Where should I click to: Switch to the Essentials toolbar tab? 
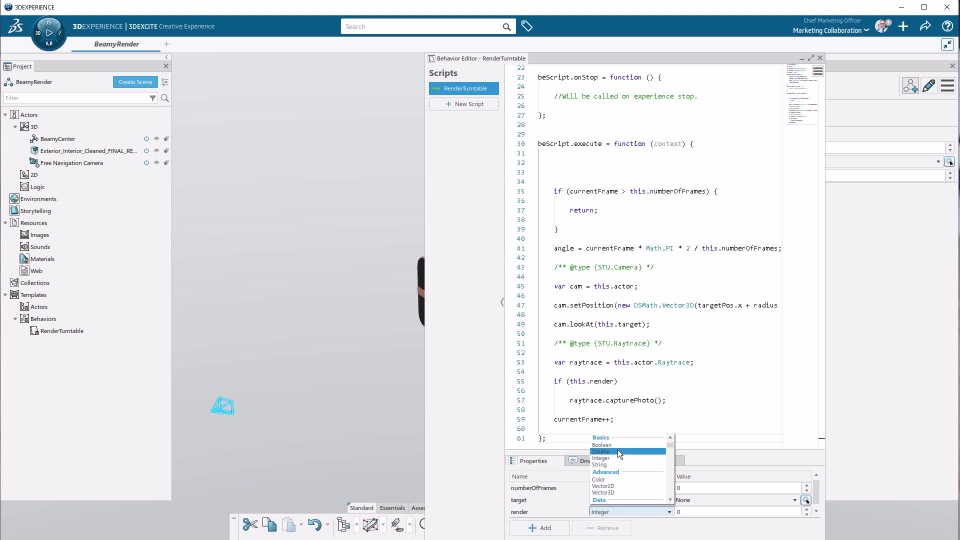click(392, 508)
